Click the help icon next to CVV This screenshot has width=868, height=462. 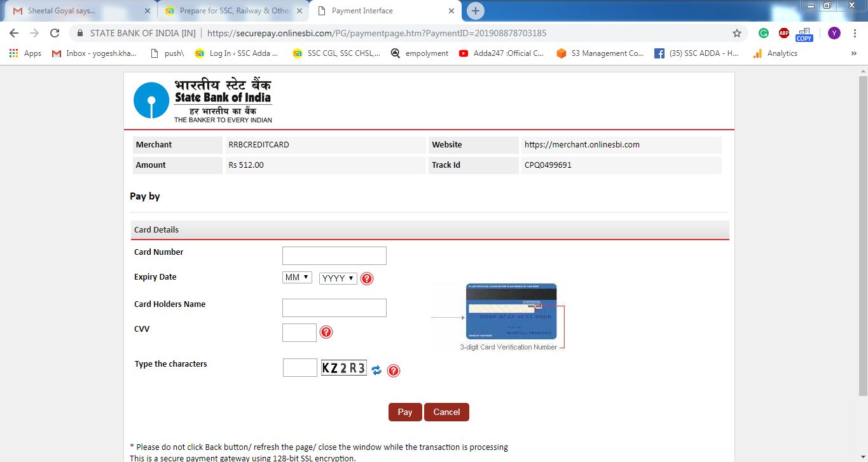326,332
